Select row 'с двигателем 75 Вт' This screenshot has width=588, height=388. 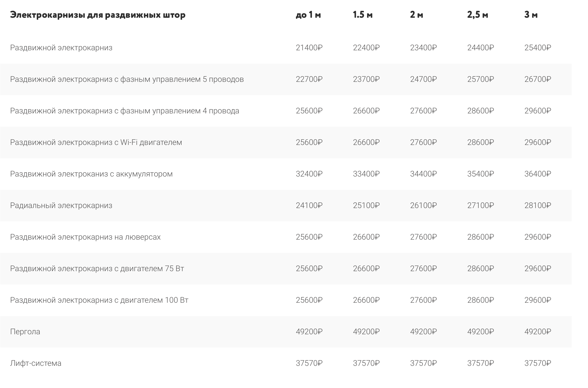pos(286,268)
